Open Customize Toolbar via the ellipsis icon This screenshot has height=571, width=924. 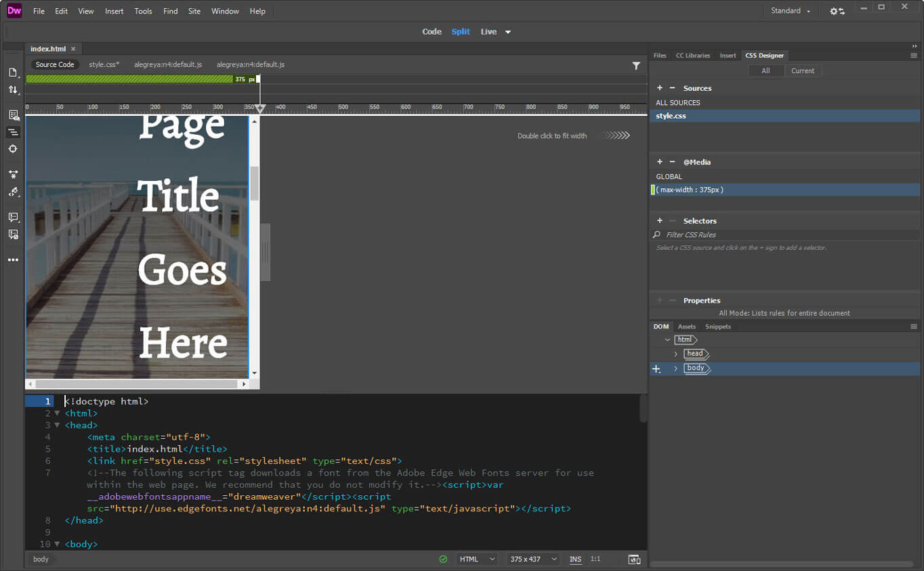(13, 259)
